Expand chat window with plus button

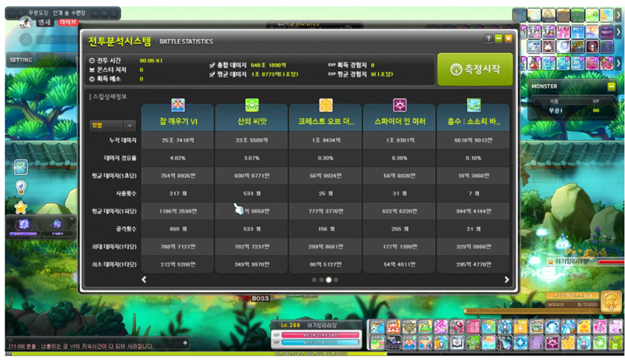[185, 342]
